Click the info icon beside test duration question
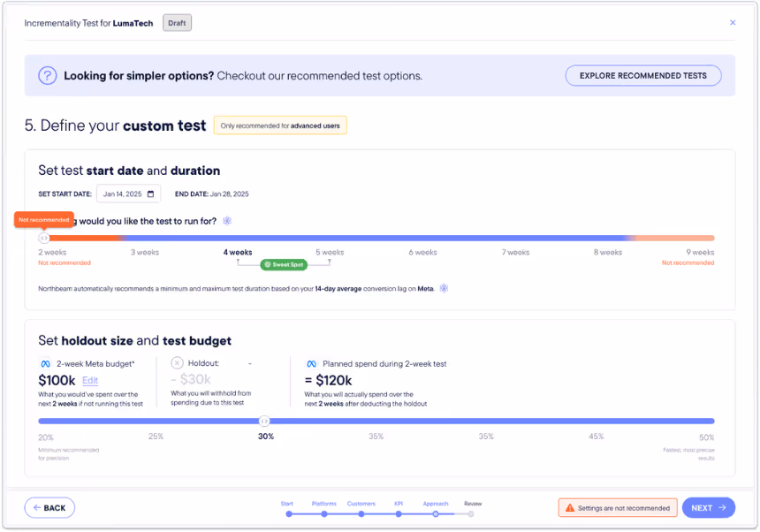This screenshot has width=760, height=532. (227, 221)
